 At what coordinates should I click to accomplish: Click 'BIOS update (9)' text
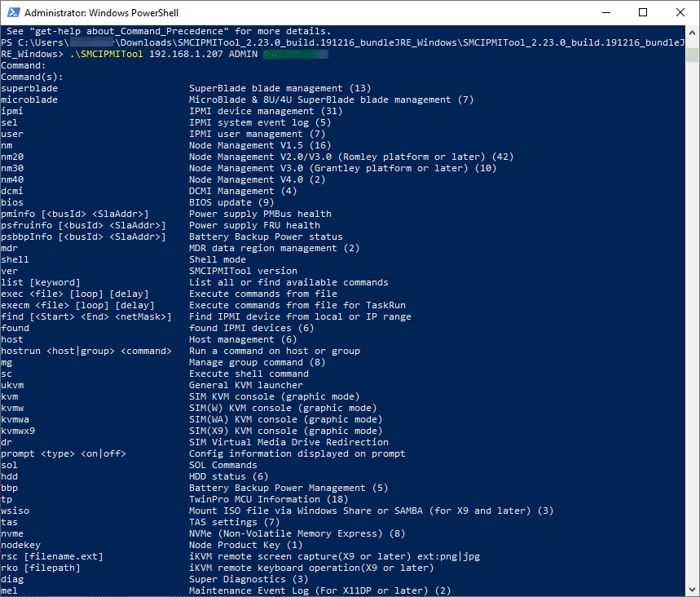click(231, 202)
